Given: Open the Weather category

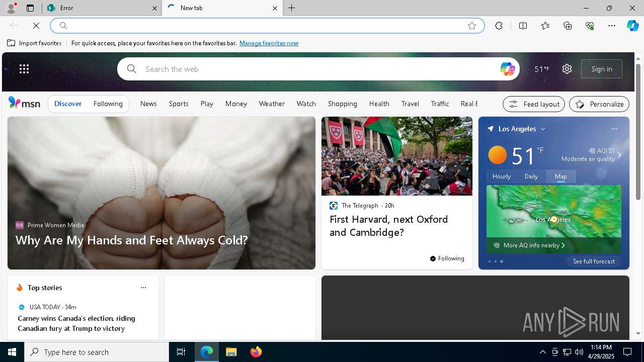Looking at the screenshot, I should [x=272, y=104].
